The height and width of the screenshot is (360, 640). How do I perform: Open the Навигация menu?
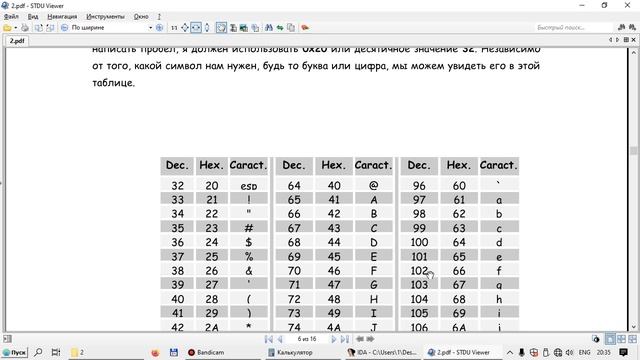coord(62,17)
